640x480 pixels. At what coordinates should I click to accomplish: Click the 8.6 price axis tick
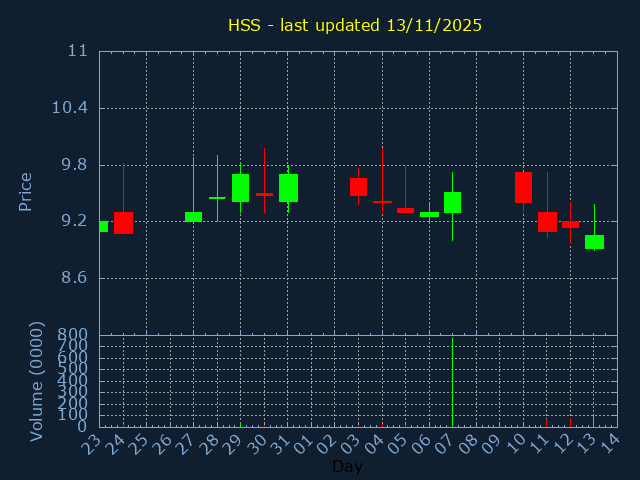click(x=74, y=278)
